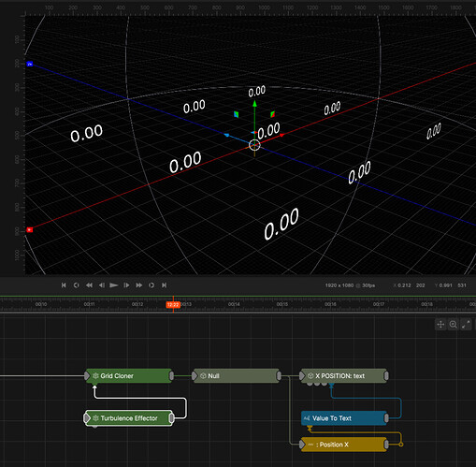The image size is (476, 467).
Task: Activate the pan tool in node graph
Action: click(x=440, y=325)
